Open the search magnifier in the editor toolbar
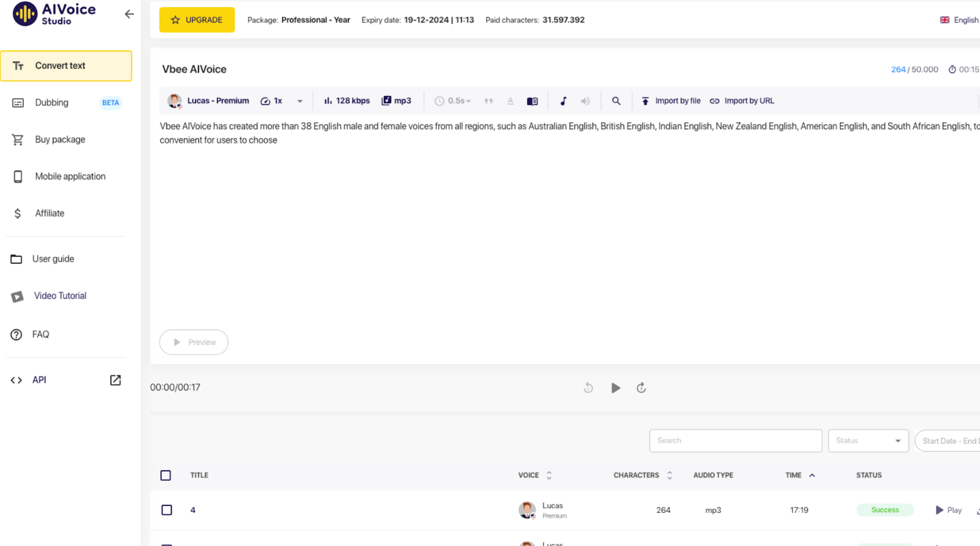The height and width of the screenshot is (546, 980). click(x=616, y=101)
